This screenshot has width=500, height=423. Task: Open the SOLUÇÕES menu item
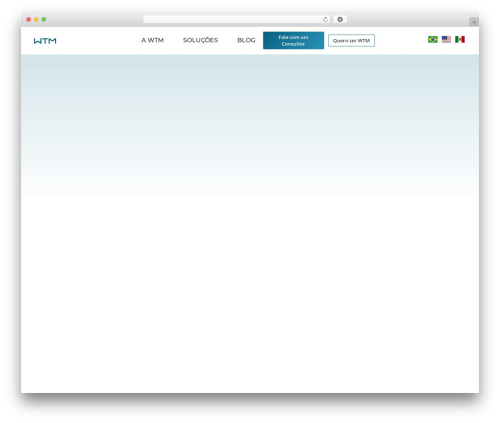tap(200, 40)
